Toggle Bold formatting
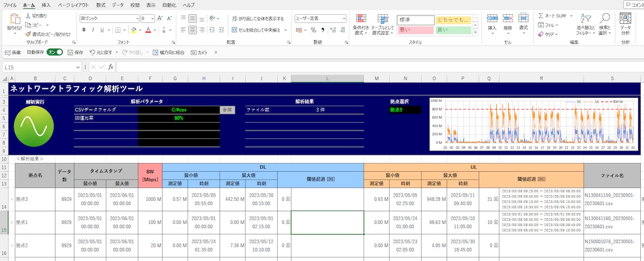This screenshot has height=261, width=644. click(83, 30)
